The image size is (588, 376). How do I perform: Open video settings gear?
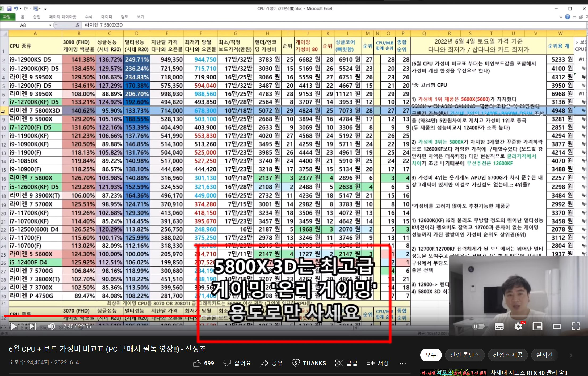pyautogui.click(x=518, y=326)
